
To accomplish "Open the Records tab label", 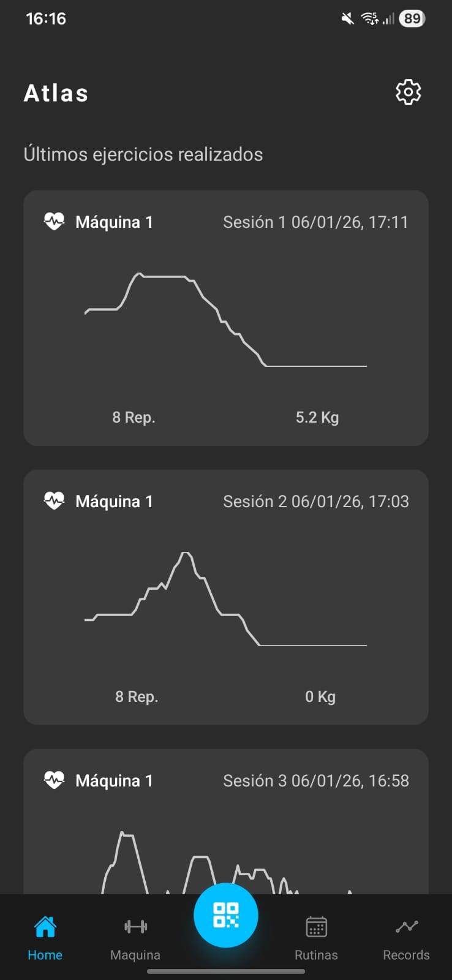I will click(x=406, y=955).
